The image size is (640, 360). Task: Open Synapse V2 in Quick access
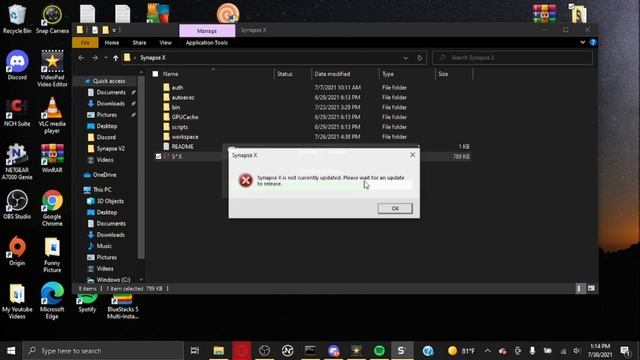coord(110,149)
